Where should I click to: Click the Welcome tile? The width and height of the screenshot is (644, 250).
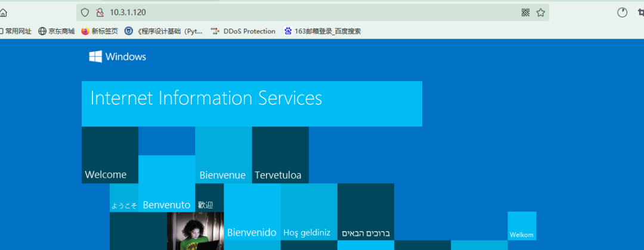click(x=110, y=155)
